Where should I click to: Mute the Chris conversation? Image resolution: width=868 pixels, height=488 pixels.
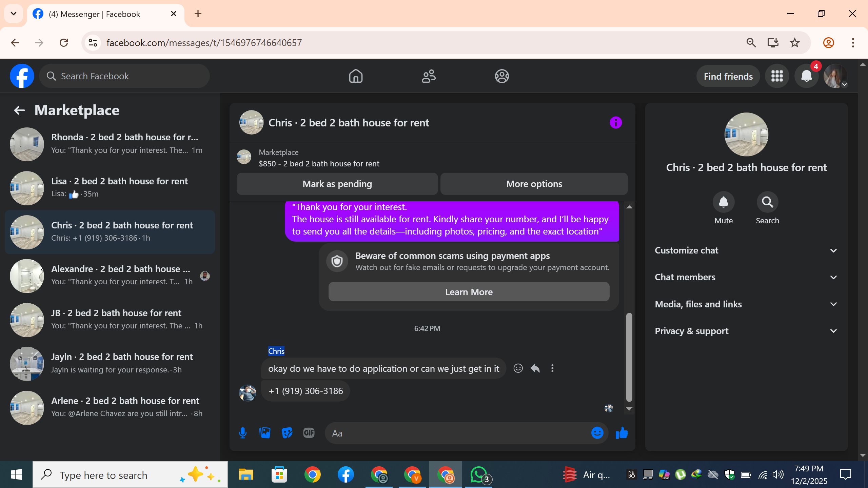[723, 202]
